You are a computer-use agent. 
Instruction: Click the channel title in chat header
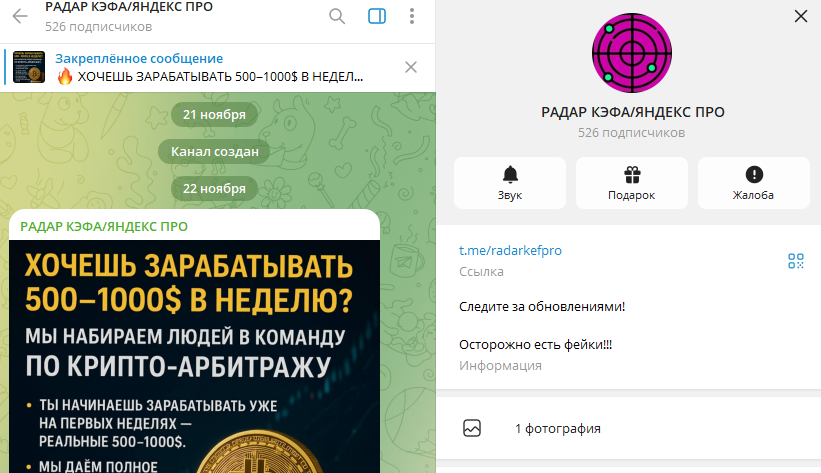pos(128,8)
